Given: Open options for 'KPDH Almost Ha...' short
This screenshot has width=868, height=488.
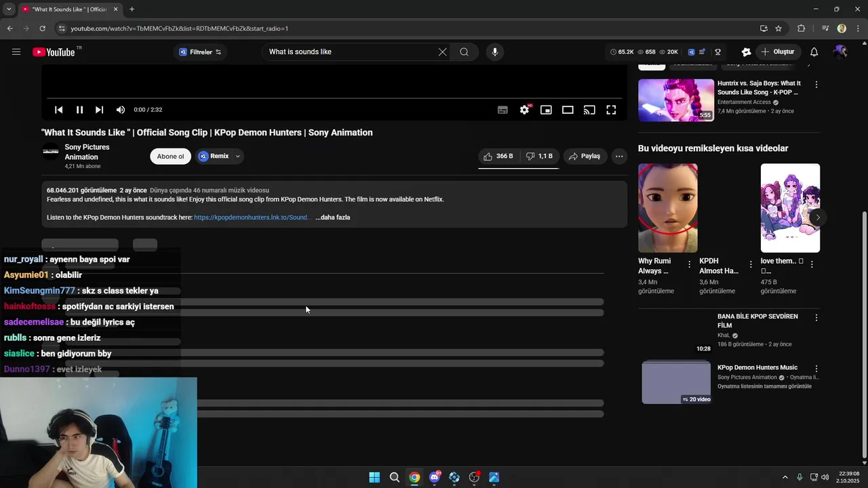Looking at the screenshot, I should [751, 264].
